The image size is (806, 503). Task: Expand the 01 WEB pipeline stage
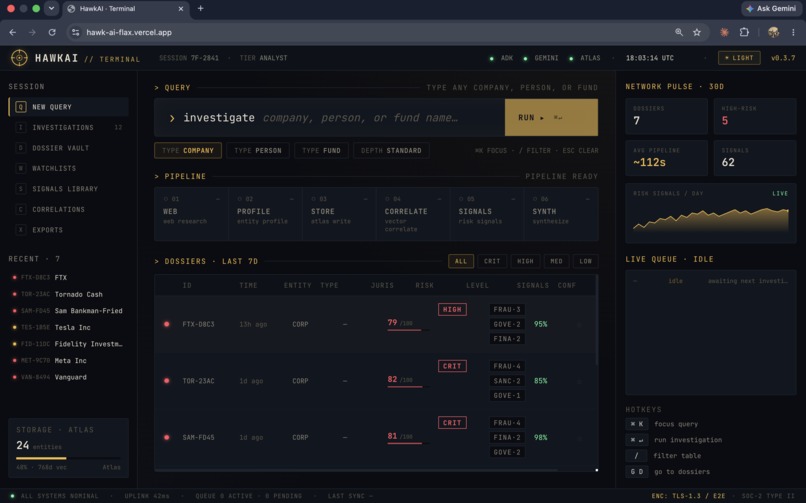pos(191,214)
